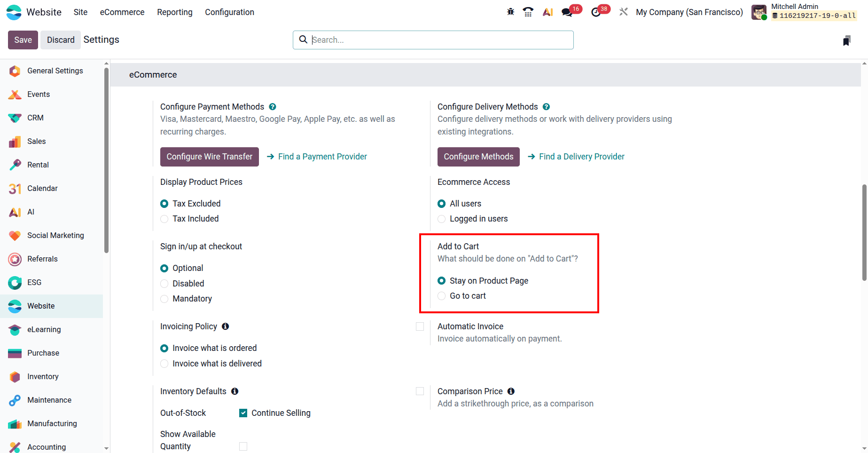Enable Automatic Invoice checkbox
The image size is (868, 453).
click(x=420, y=326)
